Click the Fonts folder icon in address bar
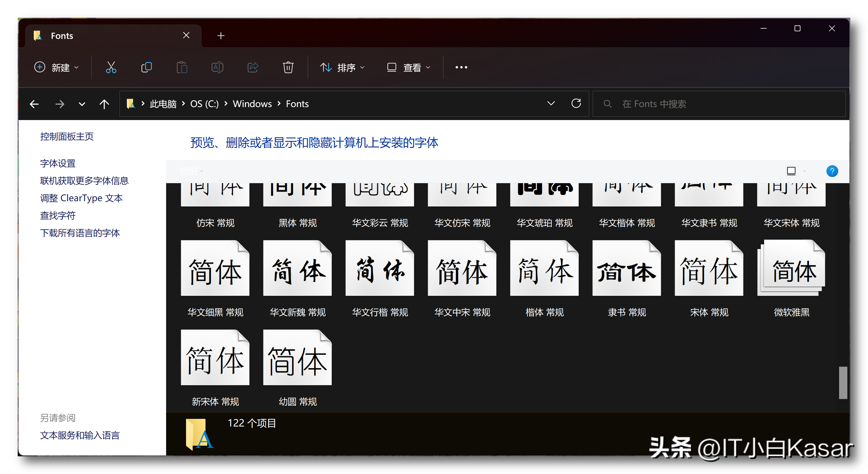 (x=131, y=104)
